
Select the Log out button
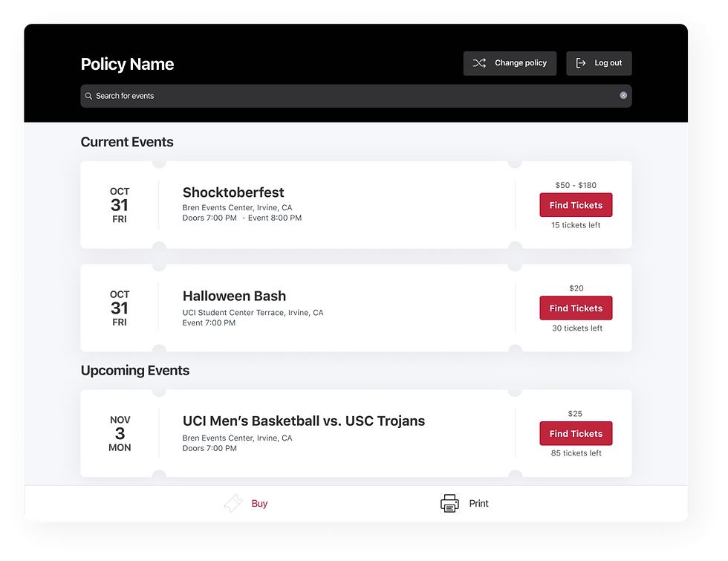tap(599, 63)
